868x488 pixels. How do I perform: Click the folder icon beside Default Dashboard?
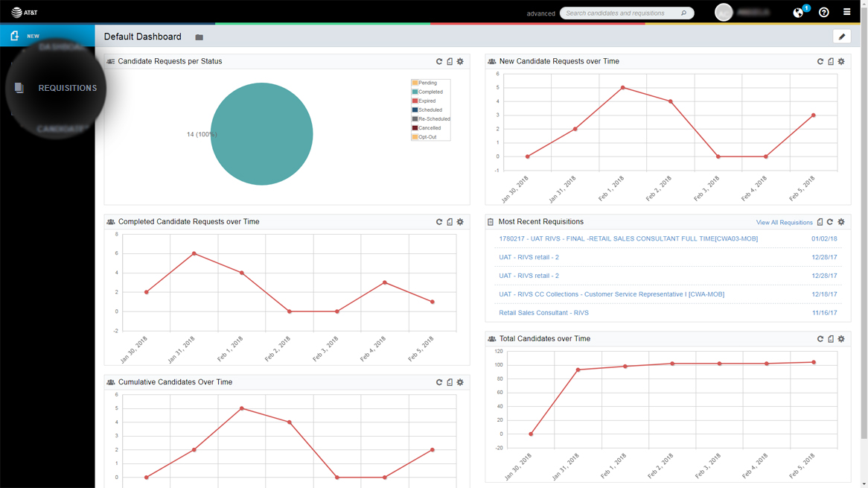click(x=200, y=37)
